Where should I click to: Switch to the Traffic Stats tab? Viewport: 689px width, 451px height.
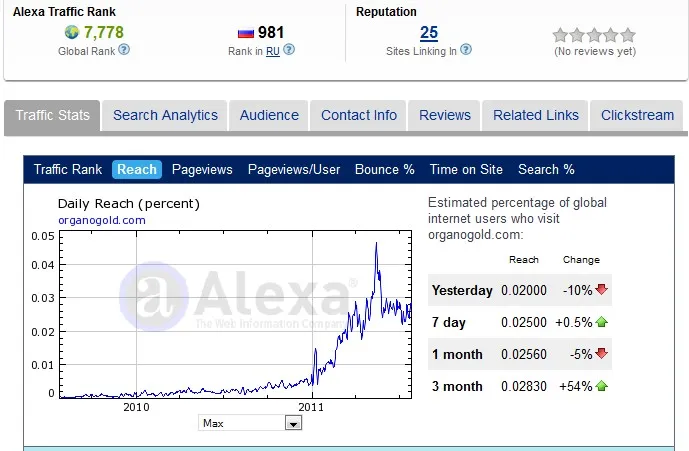52,115
